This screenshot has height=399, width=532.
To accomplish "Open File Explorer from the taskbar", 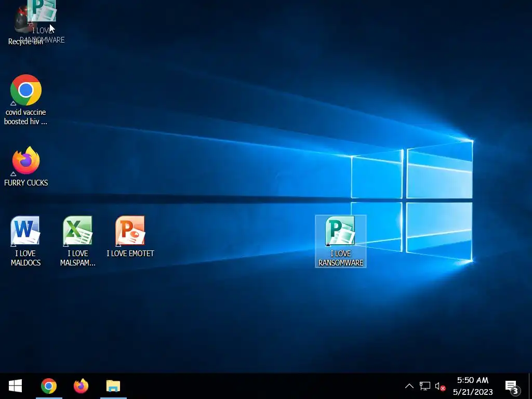I will [x=113, y=386].
